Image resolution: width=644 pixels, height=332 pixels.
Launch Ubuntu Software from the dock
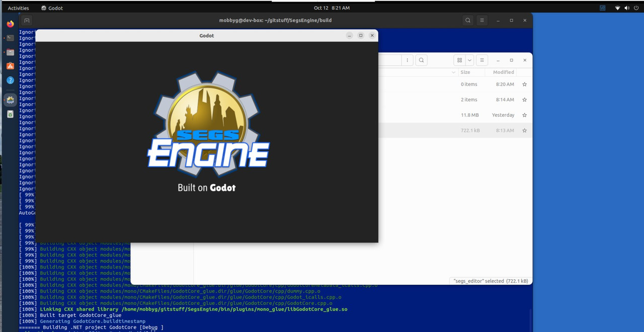(x=10, y=66)
